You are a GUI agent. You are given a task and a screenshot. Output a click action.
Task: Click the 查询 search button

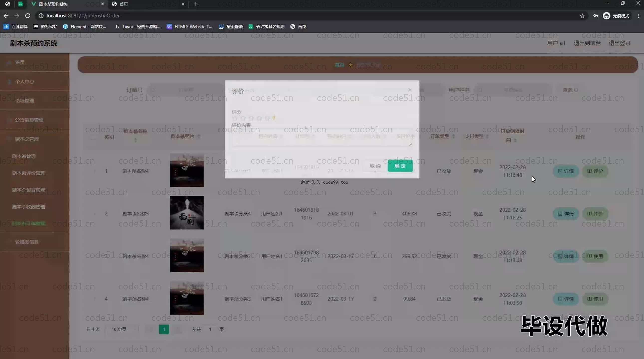coord(570,90)
